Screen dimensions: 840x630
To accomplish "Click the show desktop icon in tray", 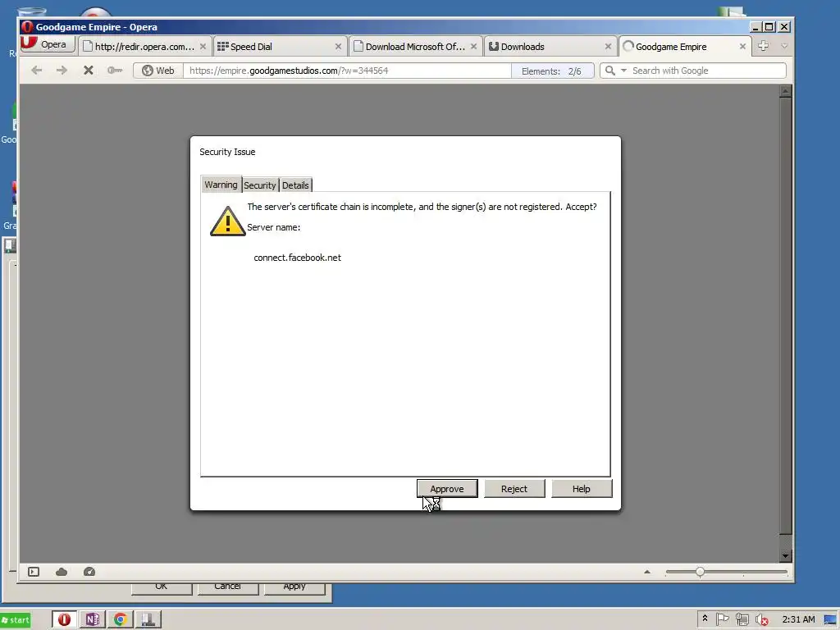I will coord(830,620).
